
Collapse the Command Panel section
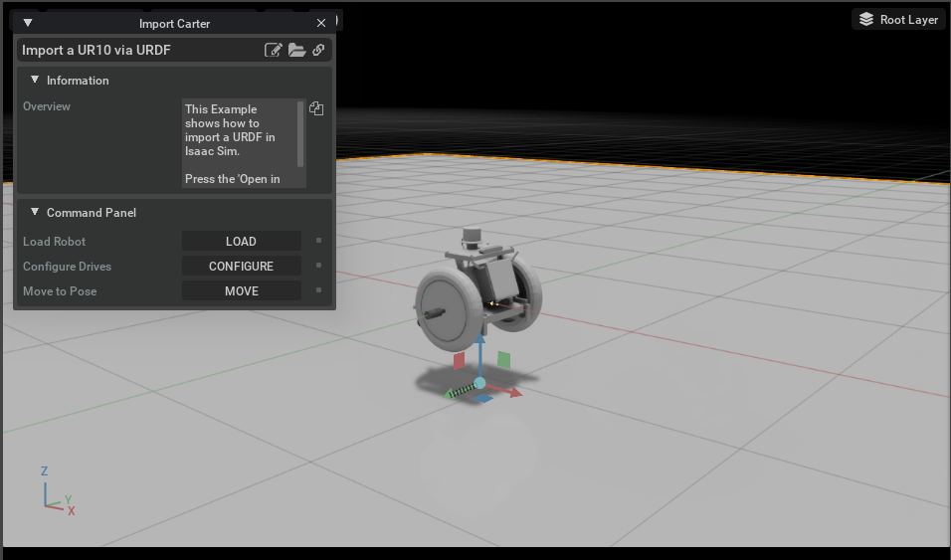35,212
